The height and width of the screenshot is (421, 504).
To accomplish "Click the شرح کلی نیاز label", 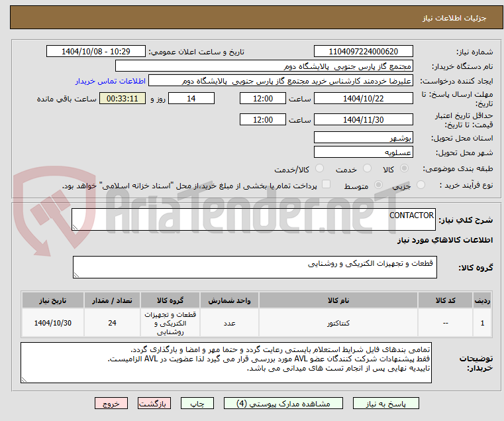I will click(x=466, y=220).
